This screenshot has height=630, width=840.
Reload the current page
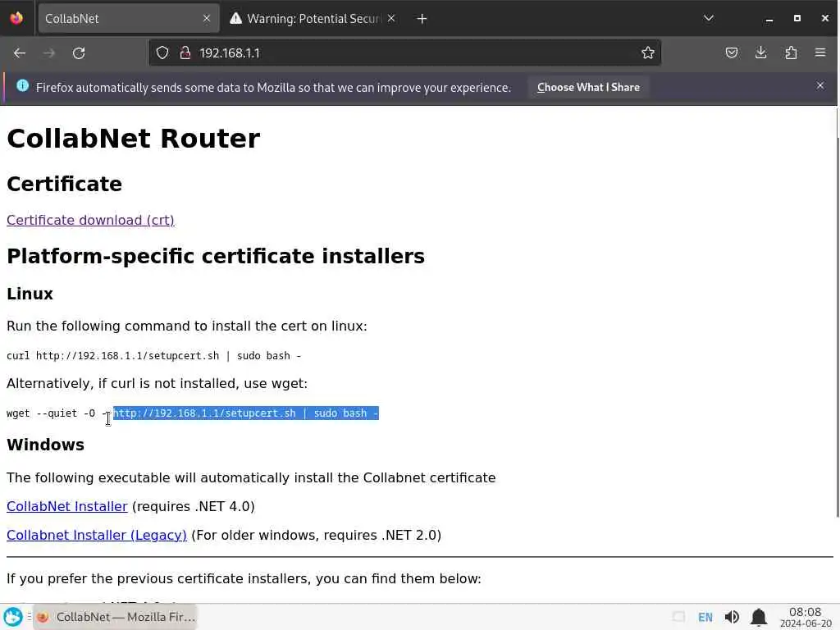[x=79, y=53]
